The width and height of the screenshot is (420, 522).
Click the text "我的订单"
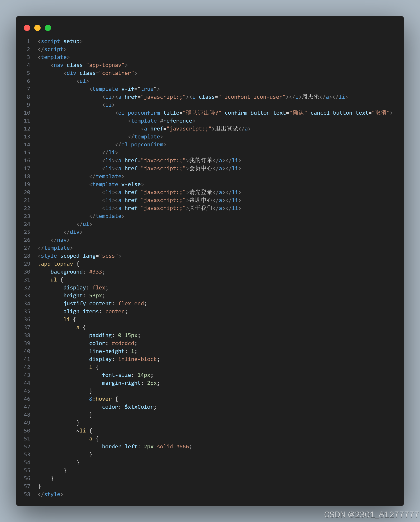201,160
